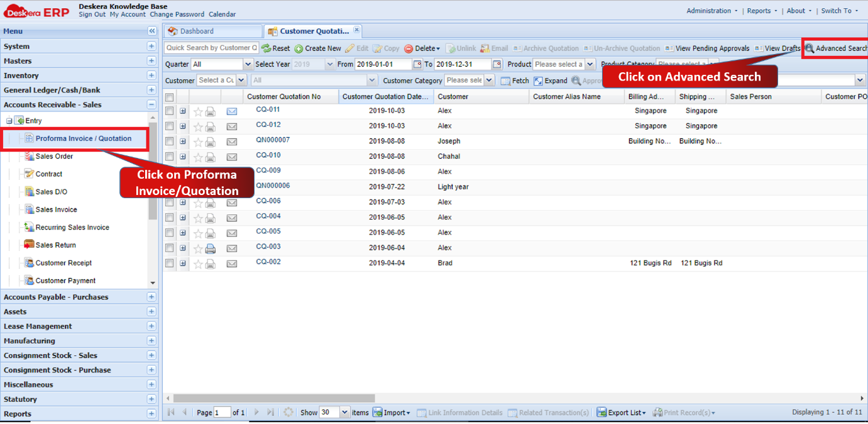868x424 pixels.
Task: Open the My Account link
Action: coord(128,14)
